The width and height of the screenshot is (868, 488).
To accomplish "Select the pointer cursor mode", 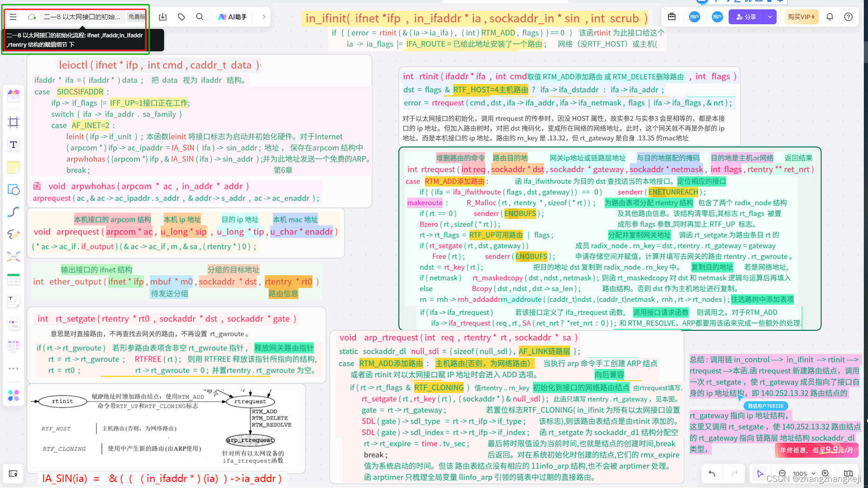I will (760, 474).
